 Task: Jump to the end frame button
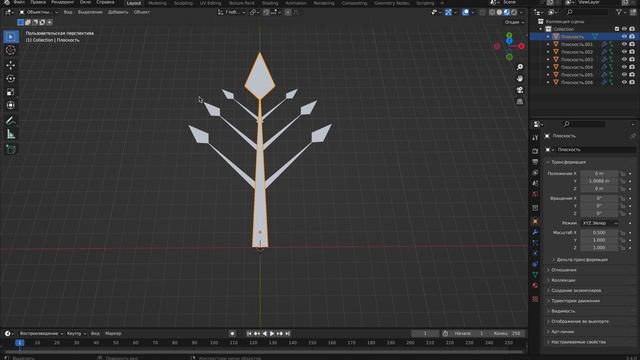tap(288, 333)
